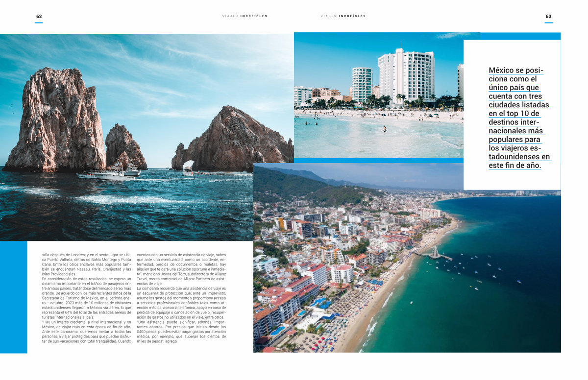
Task: Select the right page Viajes Increíbles header
Action: tap(343, 16)
